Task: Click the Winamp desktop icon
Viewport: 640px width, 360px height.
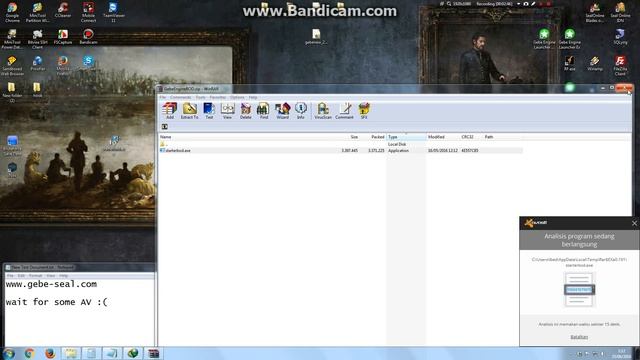Action: [595, 63]
